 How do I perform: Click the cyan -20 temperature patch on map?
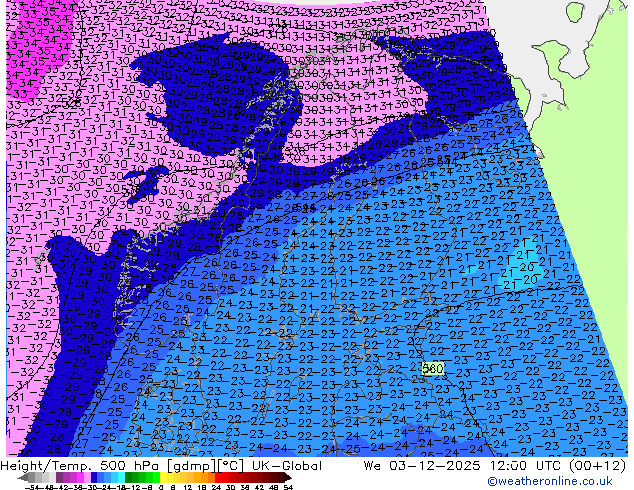[x=522, y=269]
